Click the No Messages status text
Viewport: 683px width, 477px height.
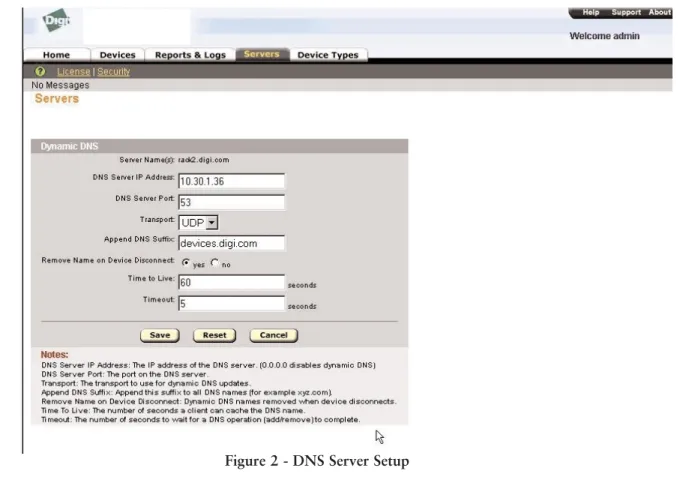click(60, 85)
